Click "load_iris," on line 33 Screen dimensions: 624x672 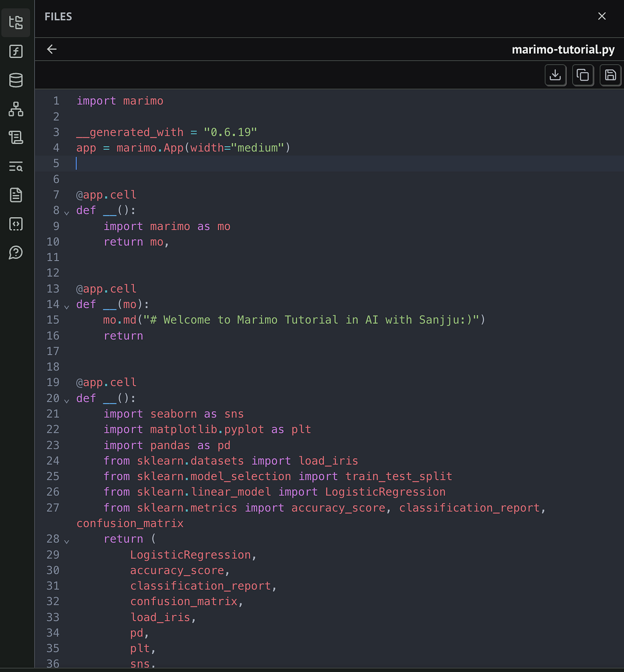click(163, 618)
